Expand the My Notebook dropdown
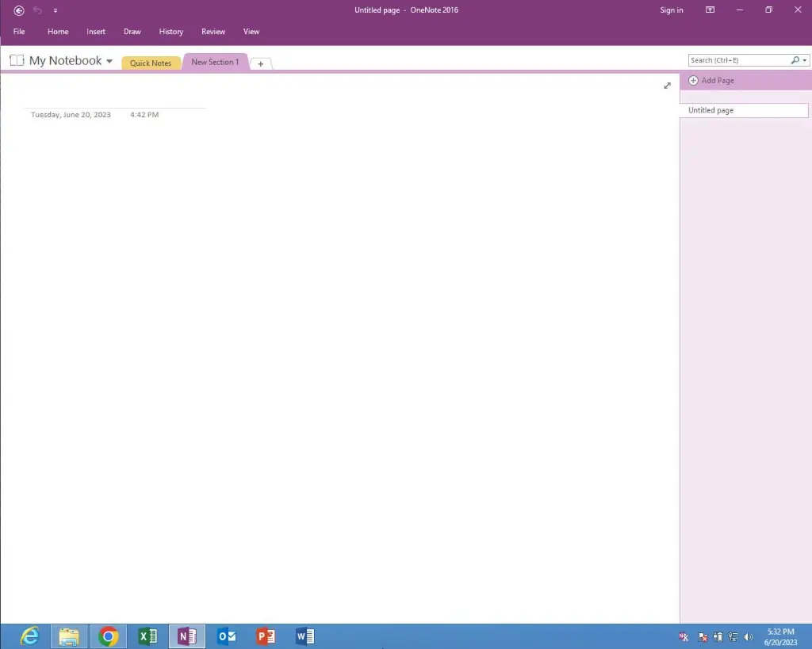This screenshot has width=812, height=649. coord(109,61)
